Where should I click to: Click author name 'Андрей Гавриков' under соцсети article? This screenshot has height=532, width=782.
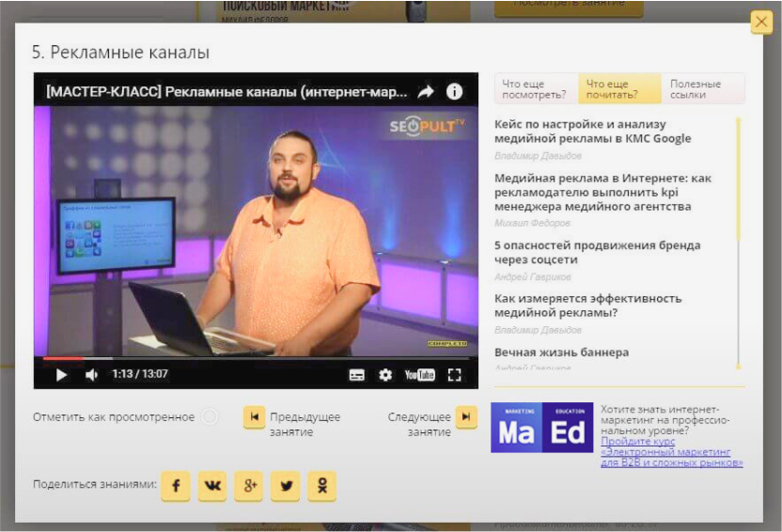533,276
